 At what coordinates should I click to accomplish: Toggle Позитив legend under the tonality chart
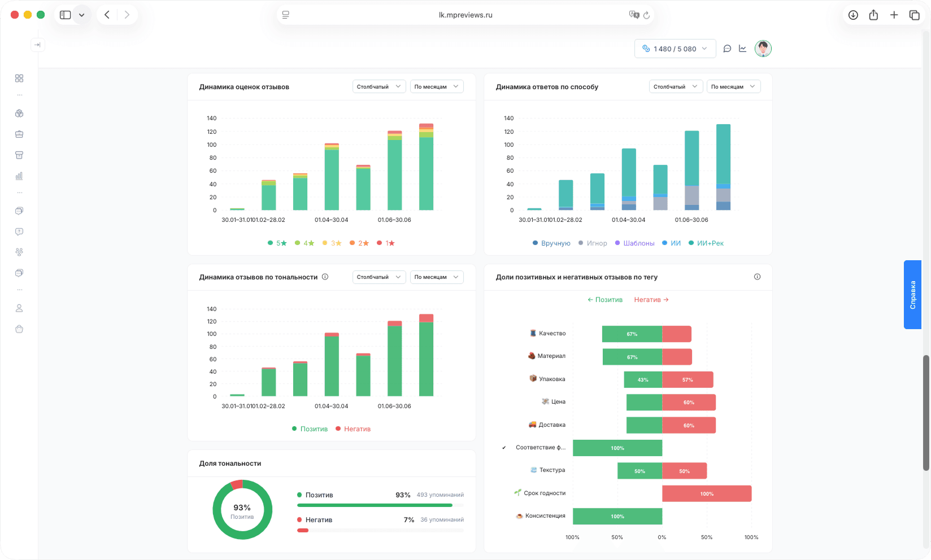click(x=310, y=429)
